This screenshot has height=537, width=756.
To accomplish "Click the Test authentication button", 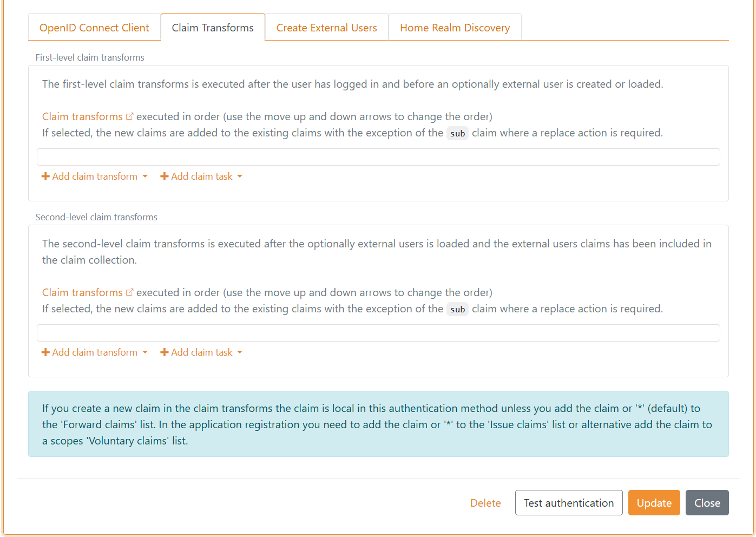I will click(568, 503).
